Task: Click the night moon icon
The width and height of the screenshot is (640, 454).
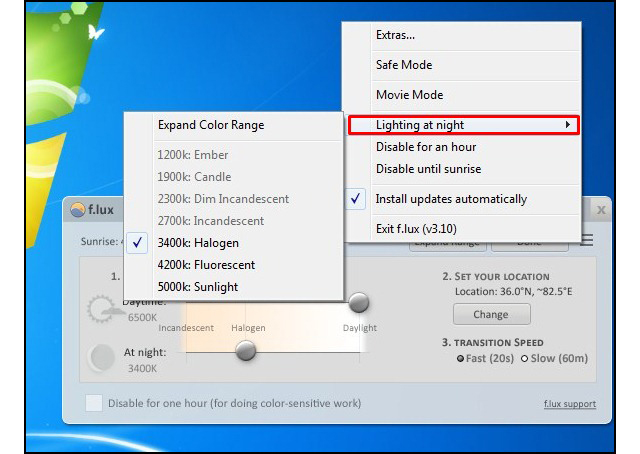Action: click(x=101, y=358)
